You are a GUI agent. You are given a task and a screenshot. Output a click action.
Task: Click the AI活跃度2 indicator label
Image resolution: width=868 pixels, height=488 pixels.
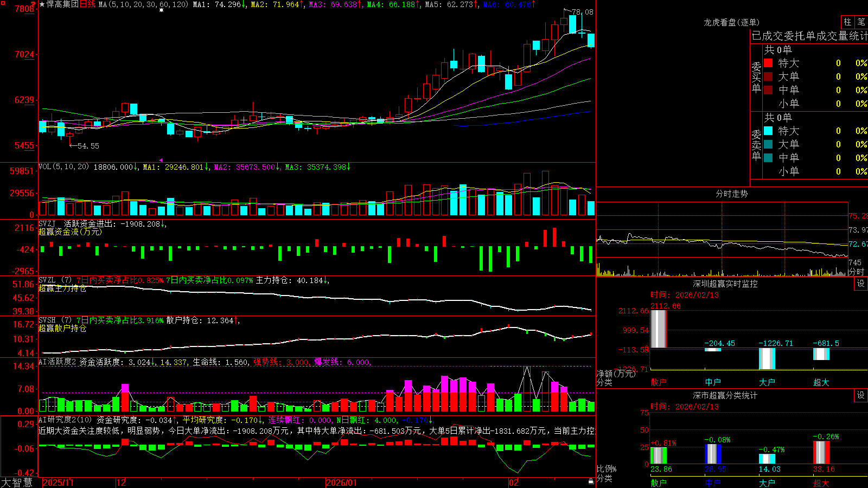tap(58, 362)
